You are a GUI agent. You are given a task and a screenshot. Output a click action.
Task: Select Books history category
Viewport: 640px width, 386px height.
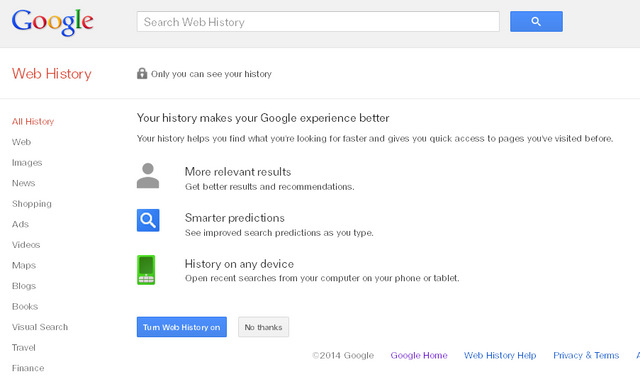(25, 306)
